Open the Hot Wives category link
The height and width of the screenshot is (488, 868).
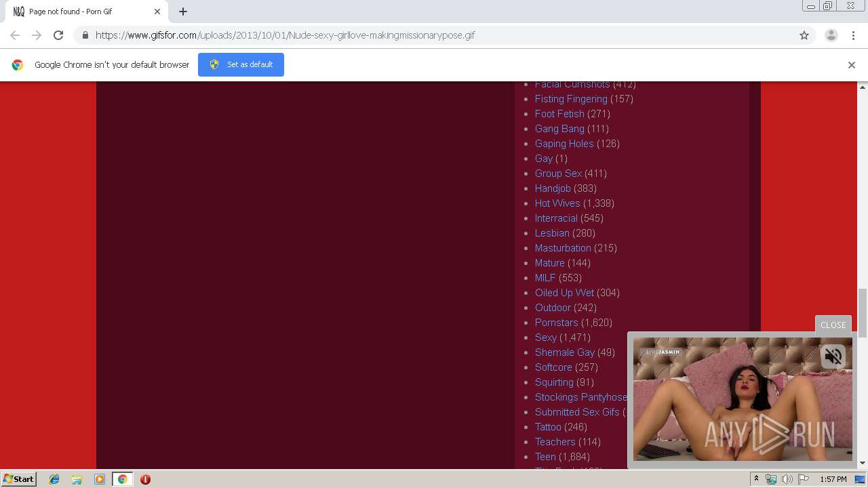tap(557, 203)
